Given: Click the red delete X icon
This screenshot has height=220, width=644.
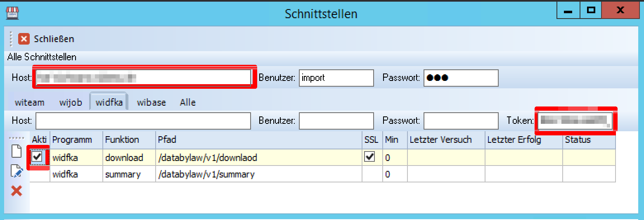Looking at the screenshot, I should 17,191.
